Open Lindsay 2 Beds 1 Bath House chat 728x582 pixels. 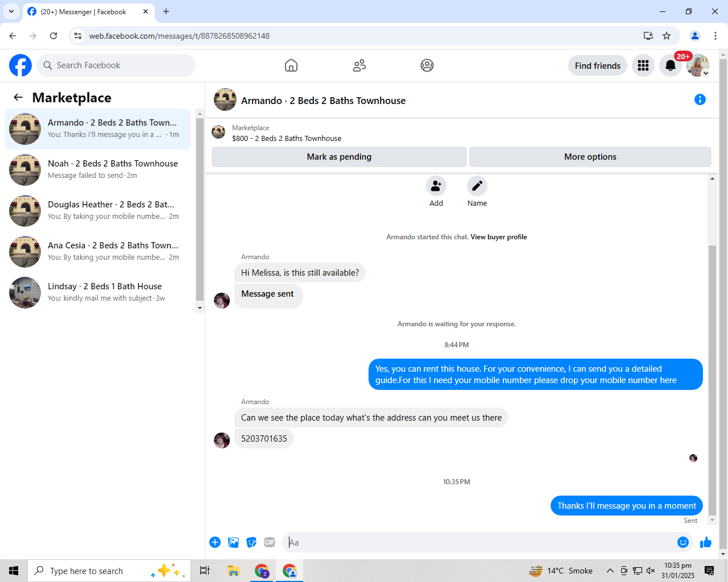97,293
